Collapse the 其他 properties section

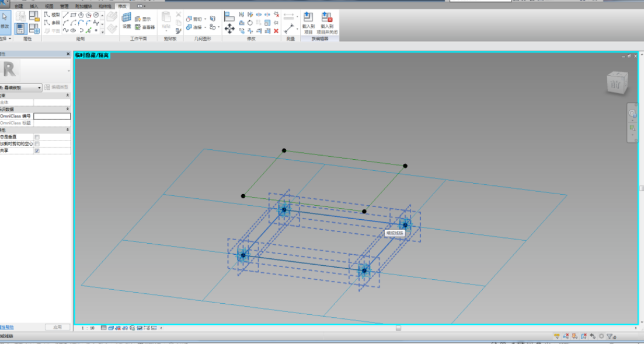point(68,130)
